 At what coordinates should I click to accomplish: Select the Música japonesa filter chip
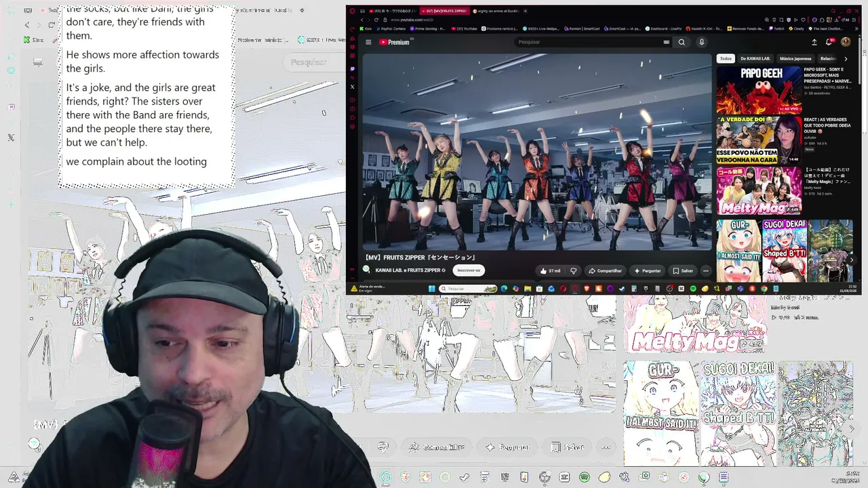(x=795, y=59)
